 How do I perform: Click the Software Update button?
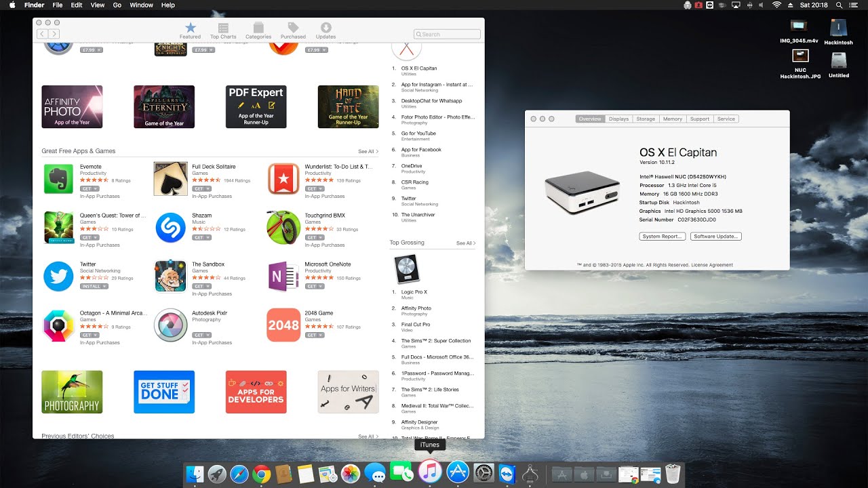(x=716, y=237)
